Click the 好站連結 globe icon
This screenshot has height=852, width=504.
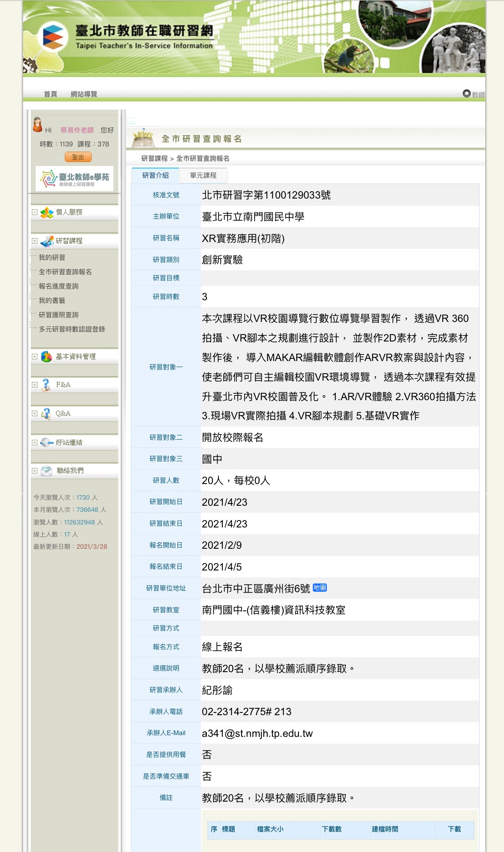pyautogui.click(x=46, y=443)
